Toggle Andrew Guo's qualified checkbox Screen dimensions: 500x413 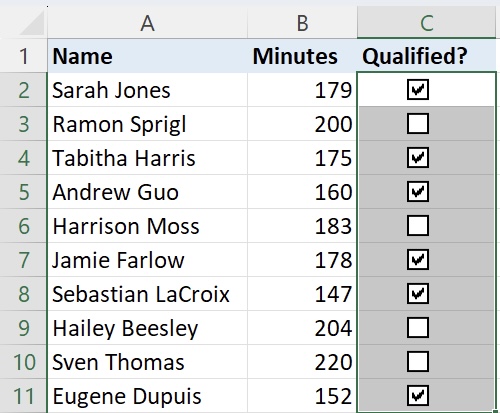418,192
